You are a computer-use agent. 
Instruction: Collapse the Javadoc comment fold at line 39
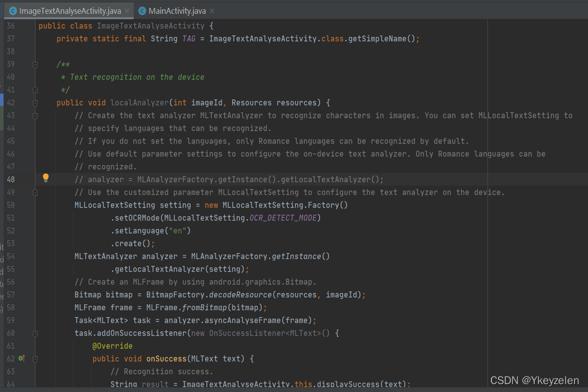(35, 64)
